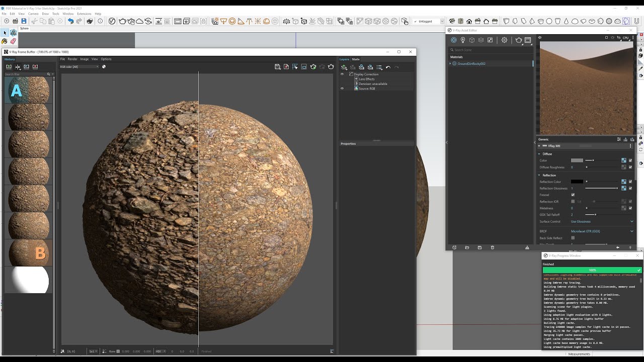
Task: Start render with the teapot icon
Action: pyautogui.click(x=519, y=40)
